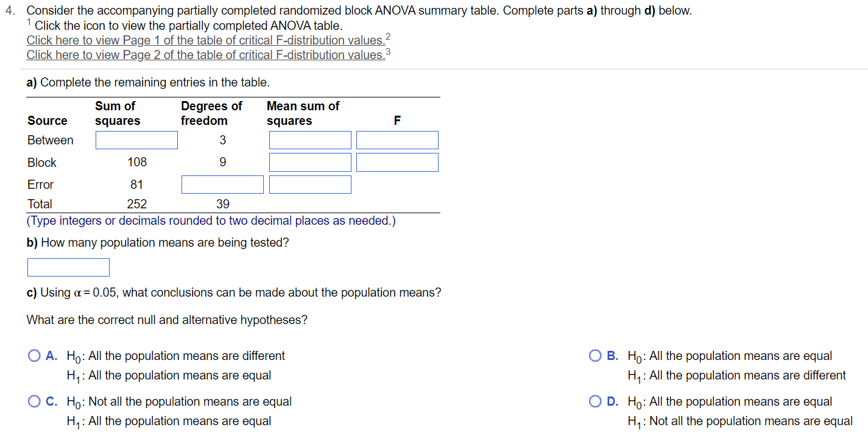868x441 pixels.
Task: Click footnote superscript 2 marker
Action: click(388, 36)
